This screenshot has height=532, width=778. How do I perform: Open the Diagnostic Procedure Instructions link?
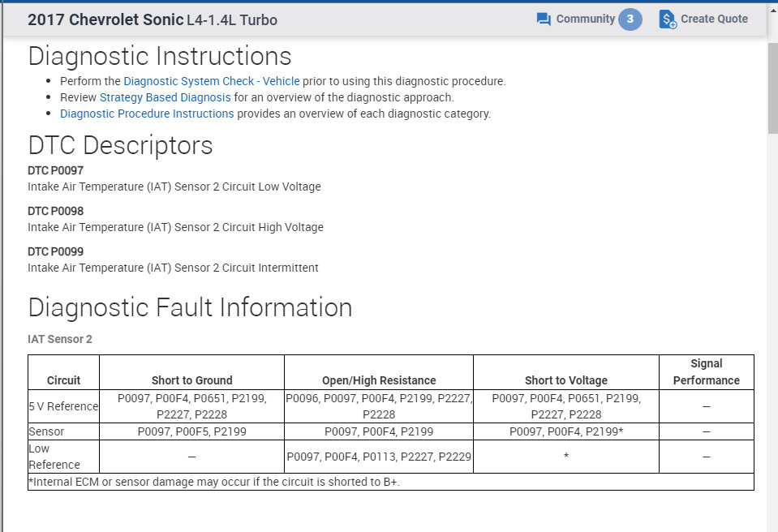[147, 114]
